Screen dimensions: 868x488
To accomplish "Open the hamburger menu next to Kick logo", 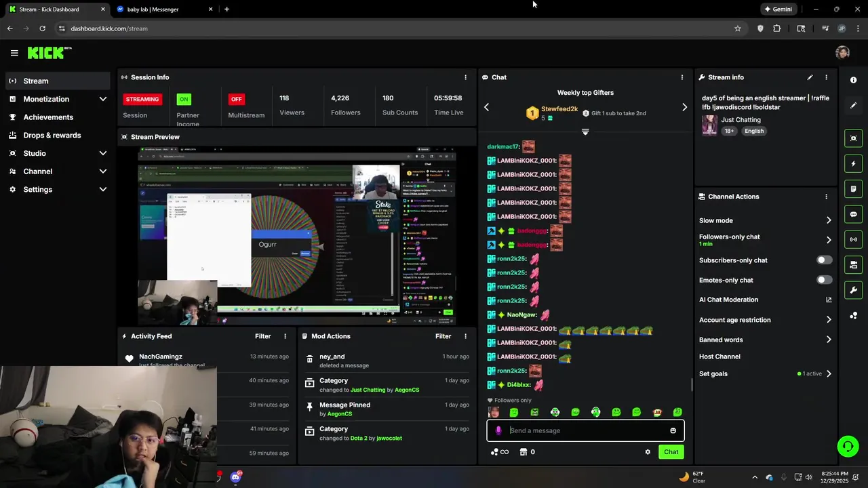I will point(14,53).
